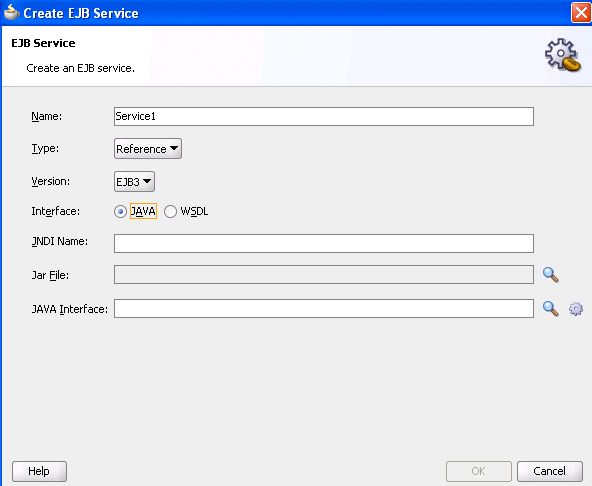The width and height of the screenshot is (592, 486).
Task: Browse for Jar File using magnifier icon
Action: pos(550,275)
